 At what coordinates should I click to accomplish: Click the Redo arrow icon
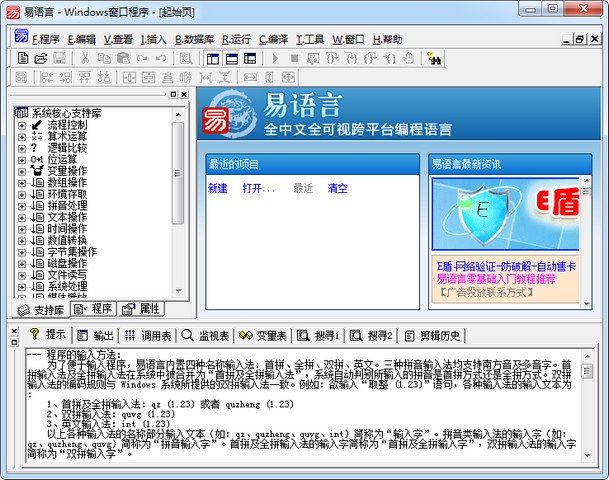coord(142,58)
